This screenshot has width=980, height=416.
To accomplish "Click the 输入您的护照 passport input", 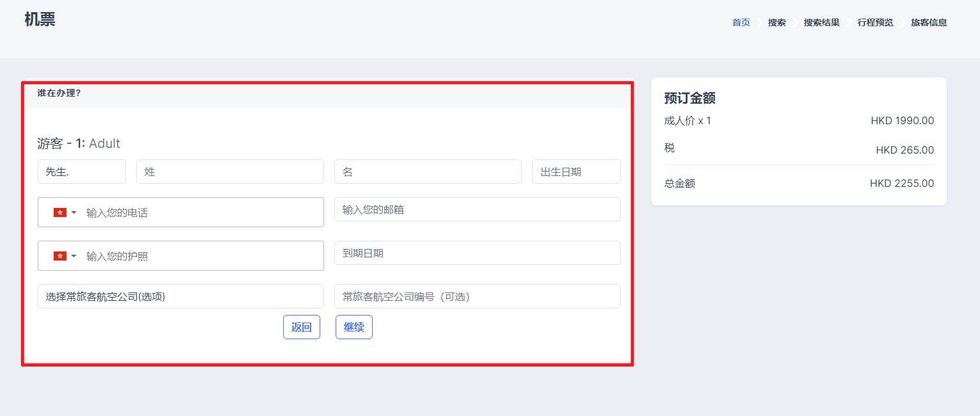I will (201, 256).
